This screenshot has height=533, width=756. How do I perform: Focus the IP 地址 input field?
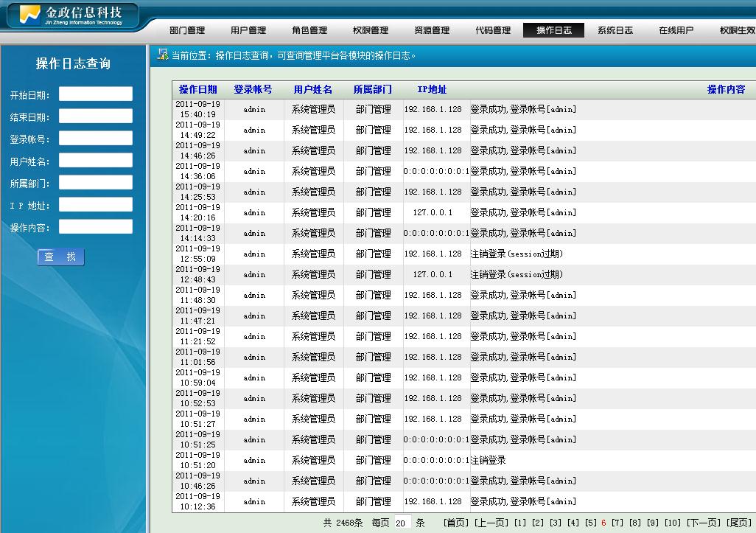click(96, 205)
